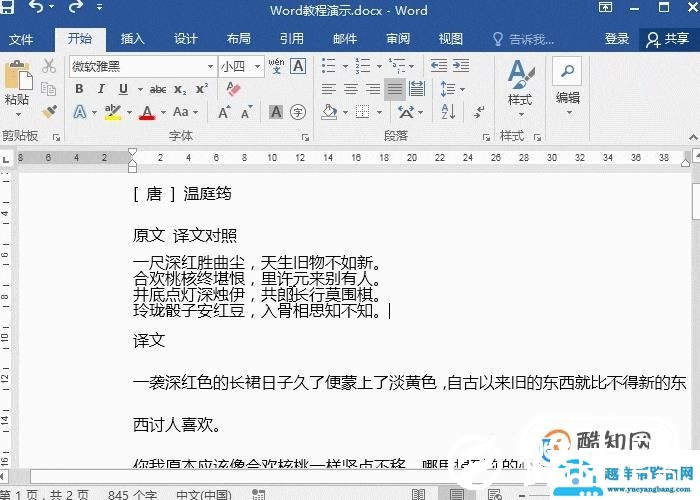Screen dimensions: 700x500
Task: Open Paragraph dialog launcher
Action: [x=486, y=138]
